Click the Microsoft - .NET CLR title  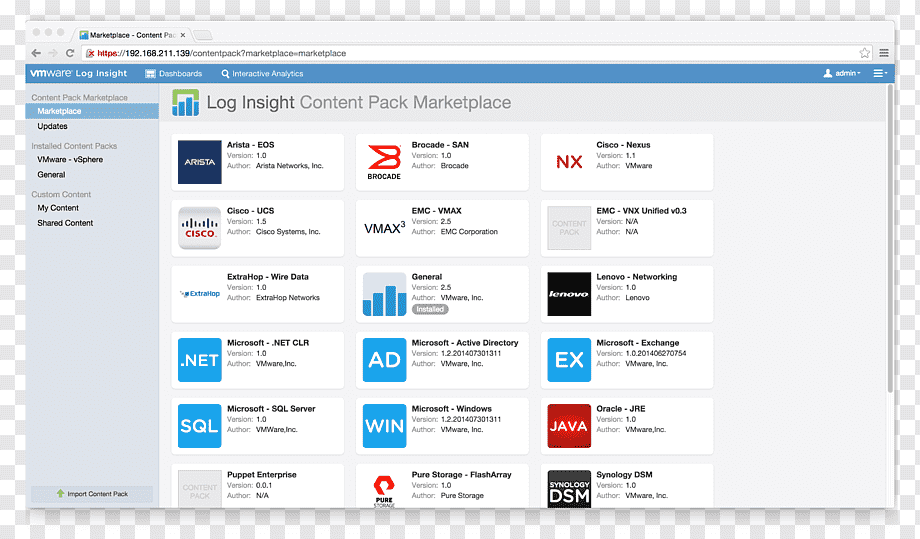pos(268,343)
